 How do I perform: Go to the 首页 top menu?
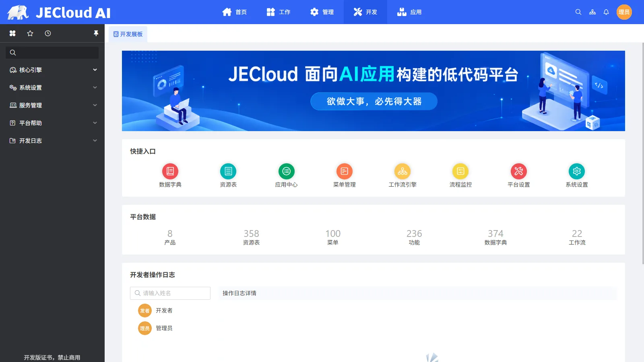coord(235,12)
